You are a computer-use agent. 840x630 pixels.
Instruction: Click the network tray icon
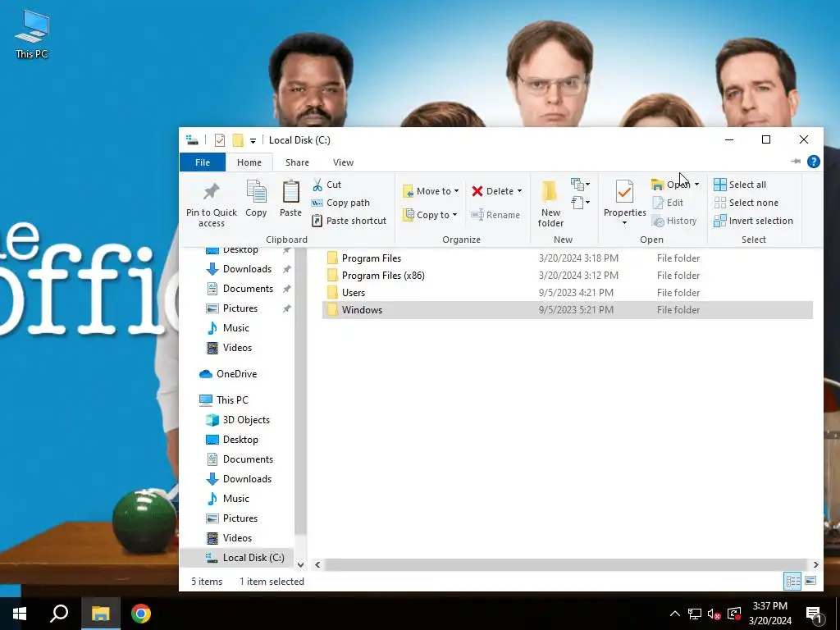point(695,614)
